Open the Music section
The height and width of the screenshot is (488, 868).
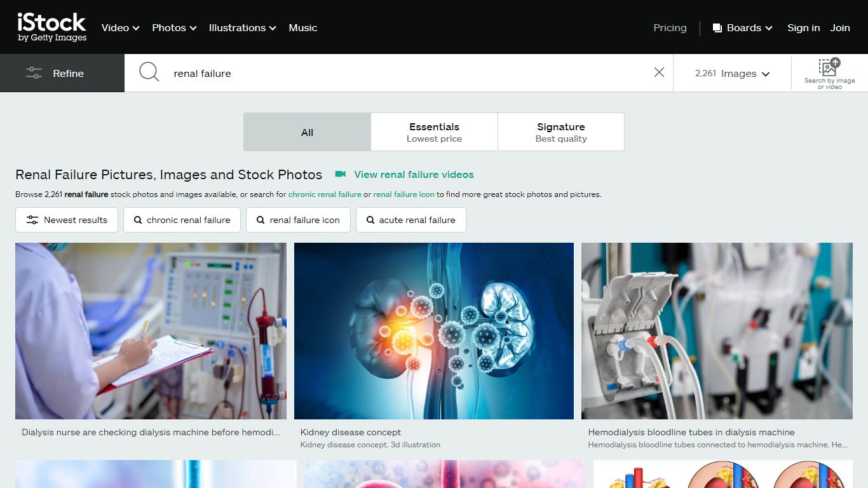[x=302, y=28]
